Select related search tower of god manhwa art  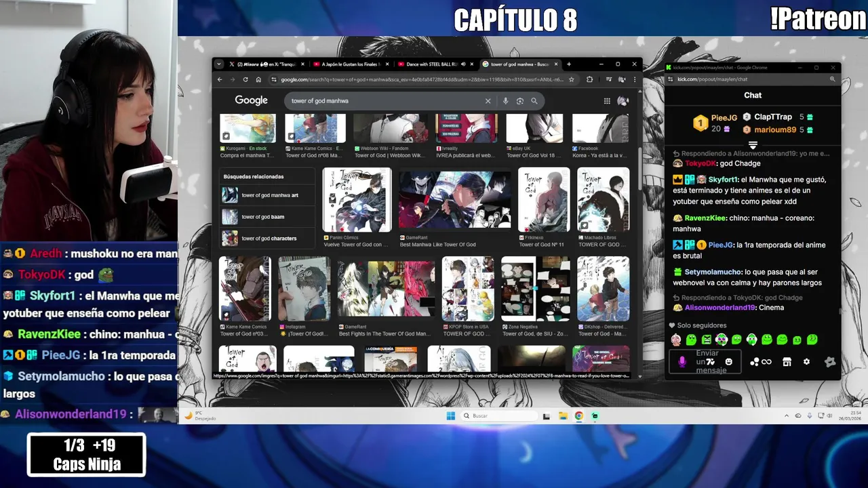coord(267,195)
